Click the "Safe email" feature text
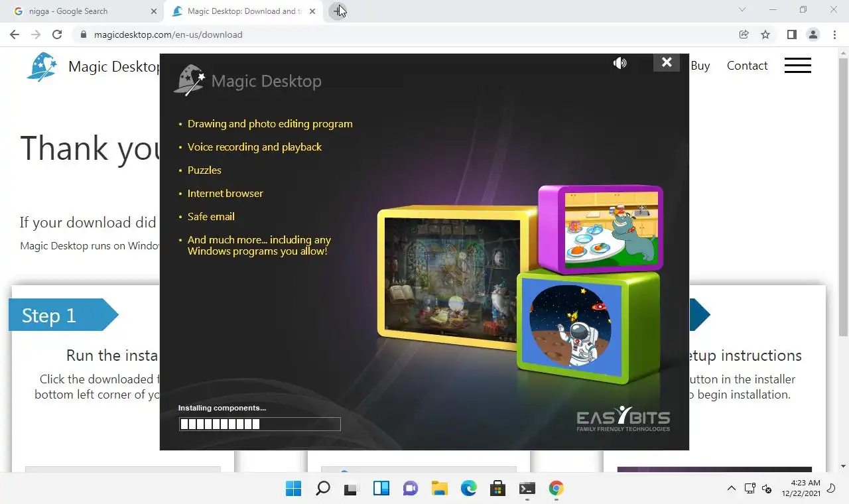 coord(211,217)
